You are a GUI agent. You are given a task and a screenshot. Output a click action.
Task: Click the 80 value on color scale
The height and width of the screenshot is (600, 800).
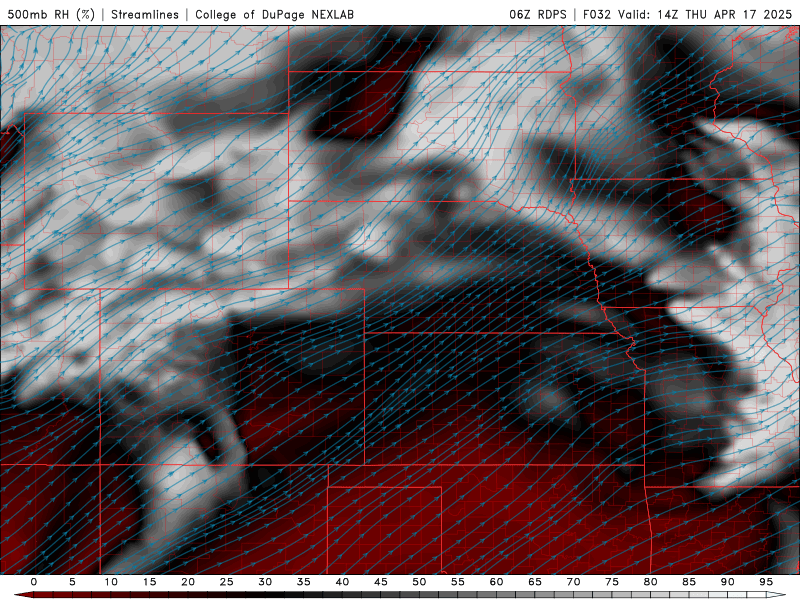650,582
